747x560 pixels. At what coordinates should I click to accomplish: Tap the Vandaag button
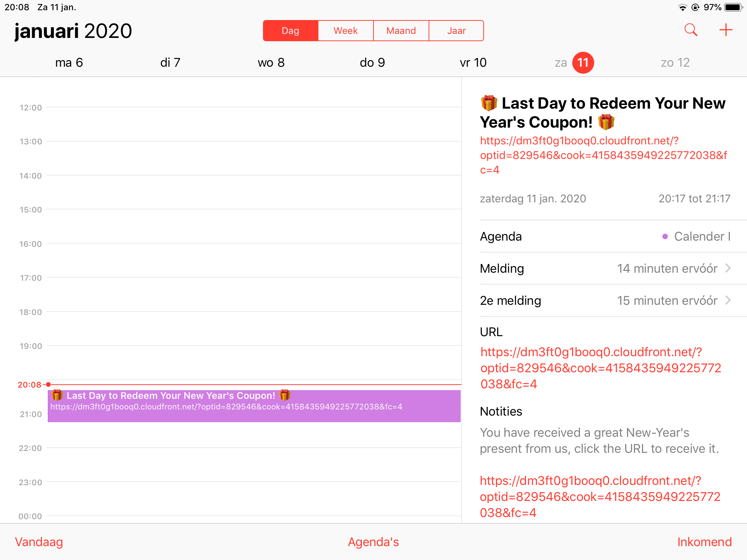39,542
